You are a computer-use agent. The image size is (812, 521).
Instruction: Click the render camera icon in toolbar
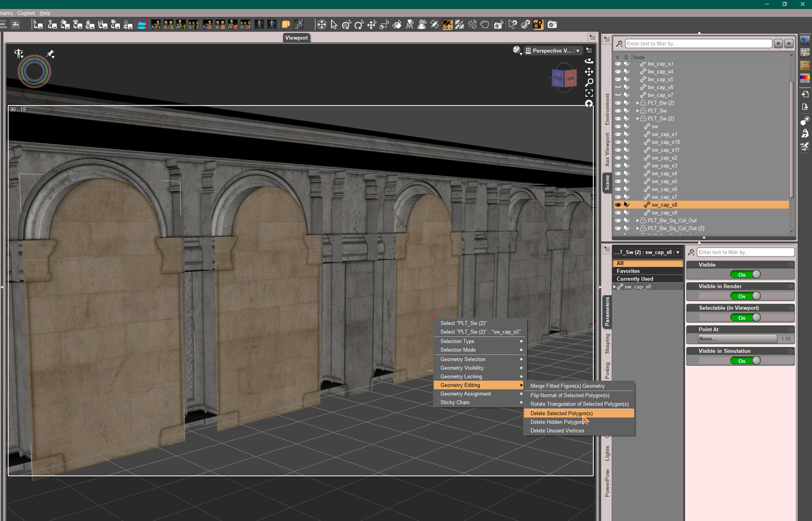pyautogui.click(x=552, y=25)
